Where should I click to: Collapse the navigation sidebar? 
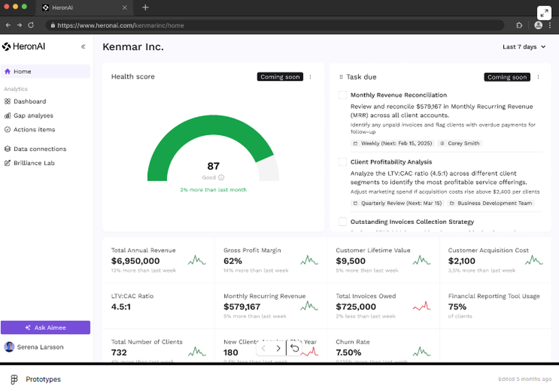pyautogui.click(x=83, y=46)
